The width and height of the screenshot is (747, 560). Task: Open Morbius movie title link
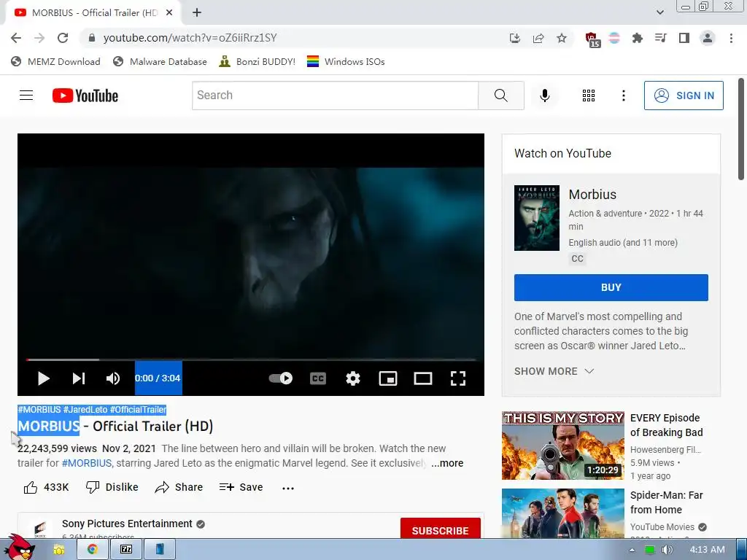point(592,194)
